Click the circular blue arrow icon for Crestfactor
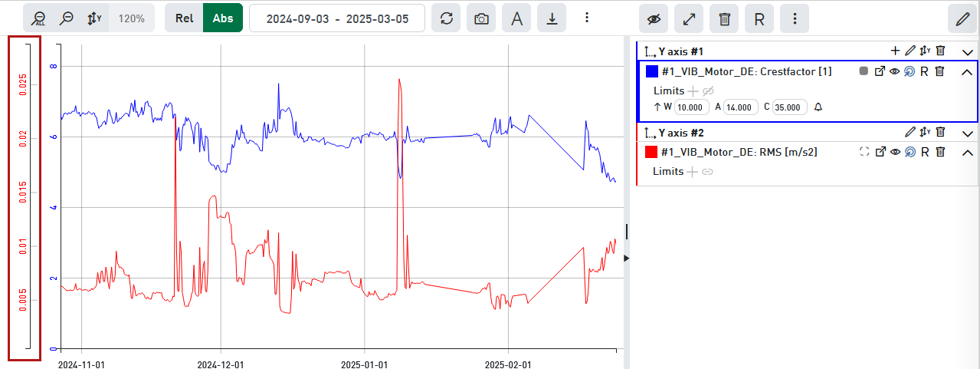980x369 pixels. click(910, 71)
